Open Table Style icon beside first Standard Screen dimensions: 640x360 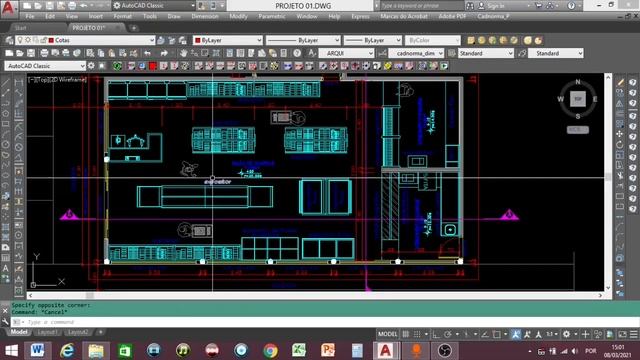coord(452,53)
